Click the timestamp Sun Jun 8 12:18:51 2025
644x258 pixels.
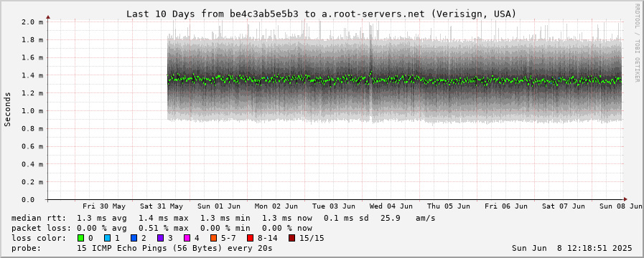point(572,248)
